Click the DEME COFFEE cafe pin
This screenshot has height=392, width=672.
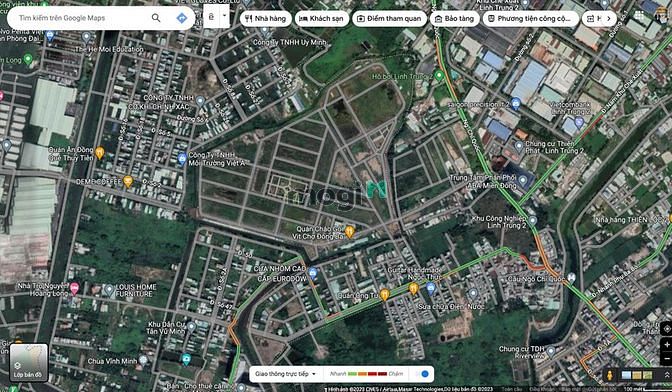click(x=128, y=181)
